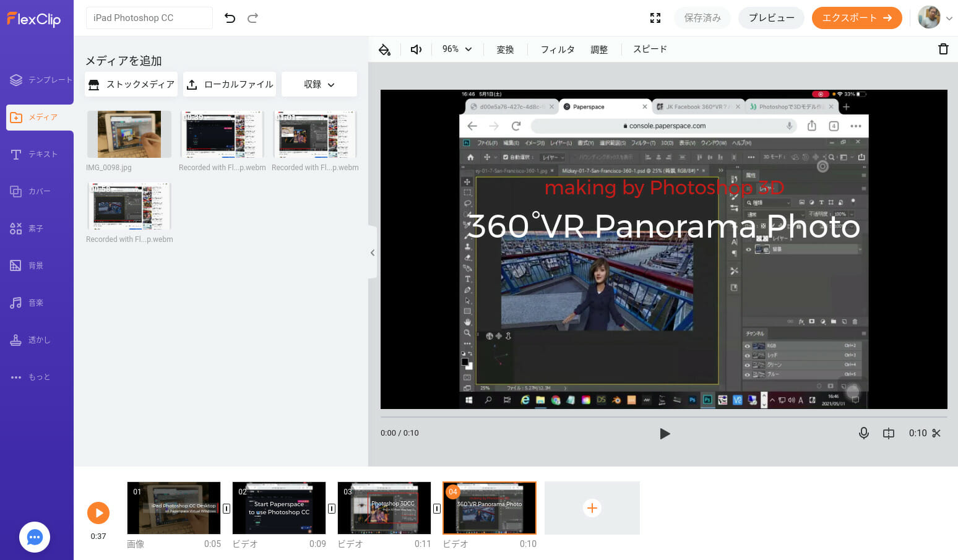Screen dimensions: 958x560
Task: Select storyboard clip 02 Start Paperspace
Action: (x=279, y=508)
